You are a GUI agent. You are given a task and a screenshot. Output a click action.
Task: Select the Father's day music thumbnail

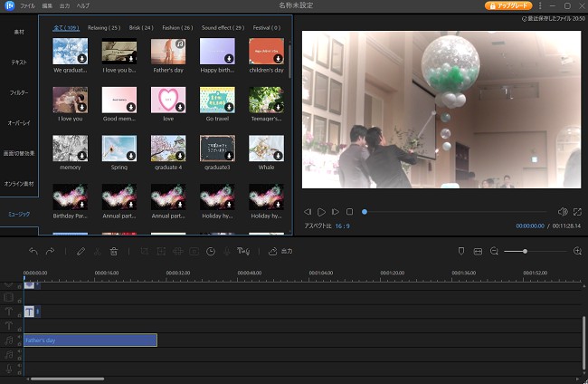pyautogui.click(x=168, y=51)
